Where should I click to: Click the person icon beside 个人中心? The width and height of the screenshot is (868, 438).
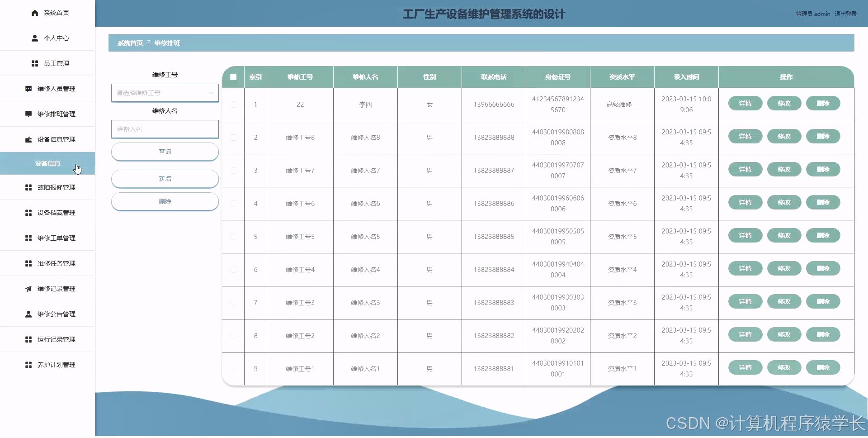coord(35,38)
